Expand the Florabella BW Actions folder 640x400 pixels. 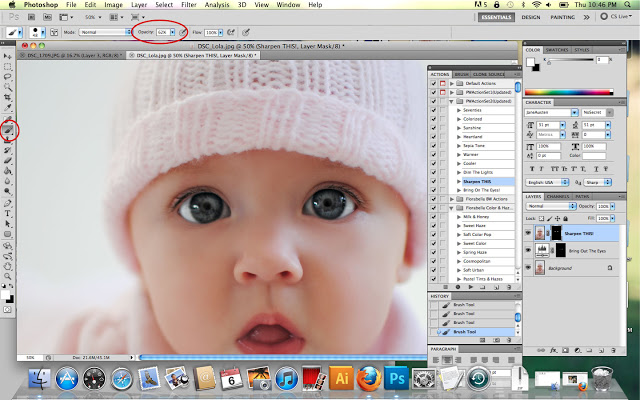pyautogui.click(x=452, y=199)
